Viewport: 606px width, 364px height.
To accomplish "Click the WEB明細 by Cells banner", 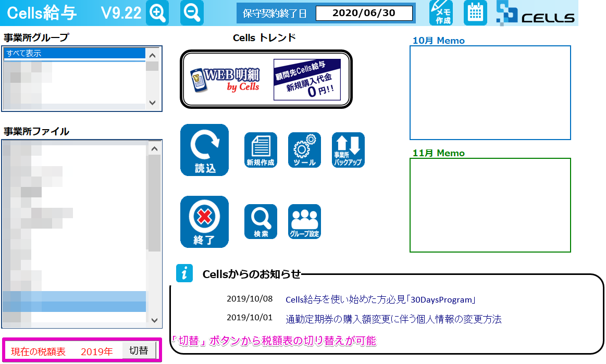I will (226, 80).
